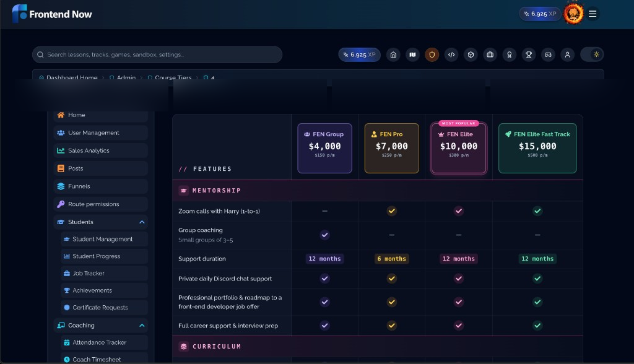Screen dimensions: 634x364
Task: Open Sales Analytics in the sidebar
Action: [x=101, y=150]
